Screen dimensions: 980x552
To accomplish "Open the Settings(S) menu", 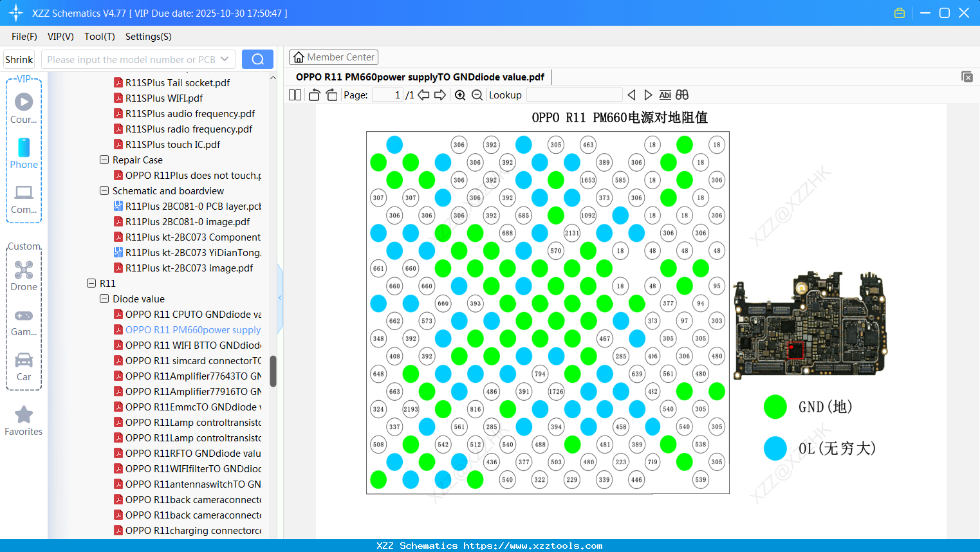I will pyautogui.click(x=149, y=37).
